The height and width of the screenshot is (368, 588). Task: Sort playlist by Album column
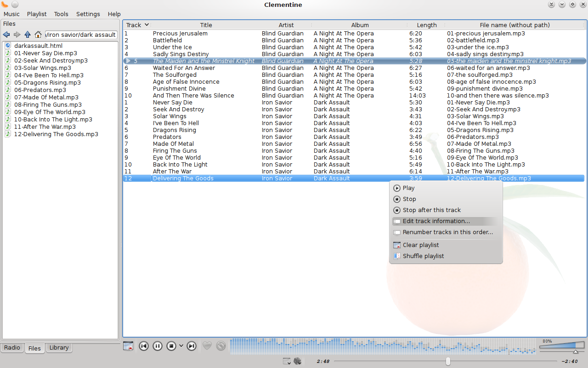point(360,25)
